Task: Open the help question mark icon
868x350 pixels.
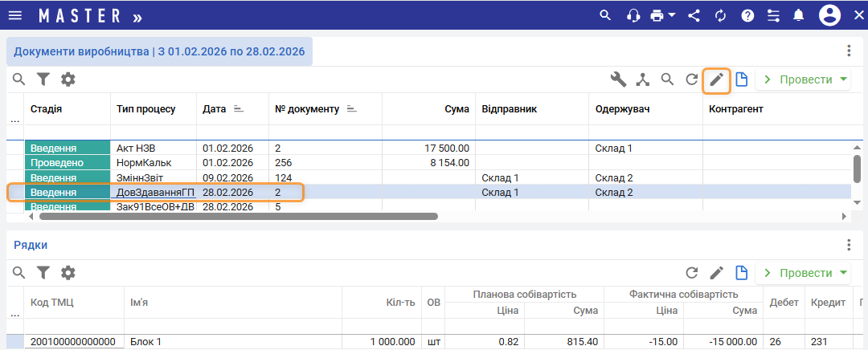Action: pos(747,15)
